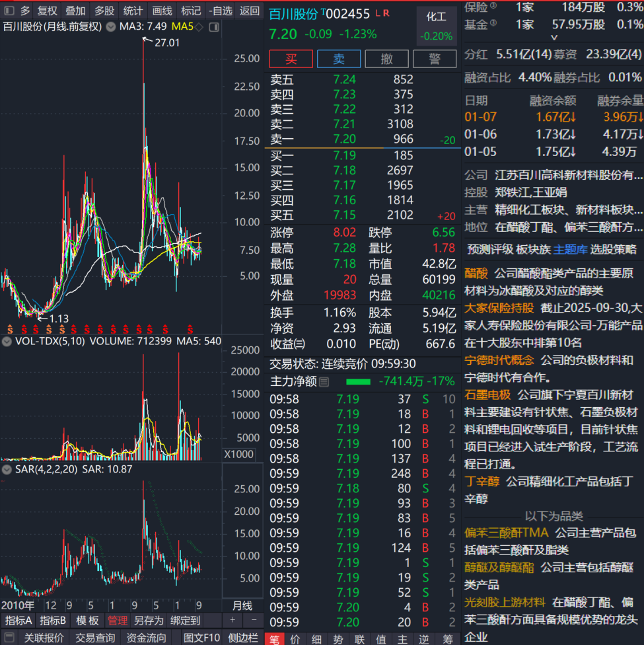The width and height of the screenshot is (644, 645).
Task: Click the red 管理 manage tab
Action: click(117, 621)
